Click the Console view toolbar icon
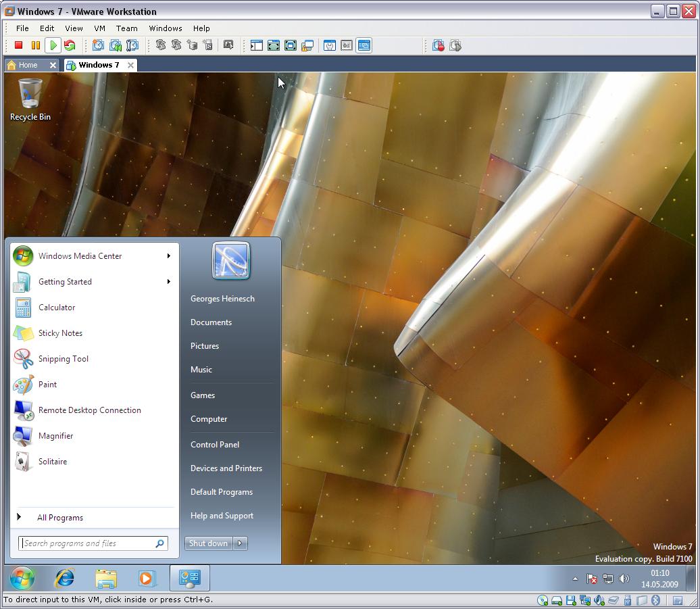The image size is (700, 609). 364,45
